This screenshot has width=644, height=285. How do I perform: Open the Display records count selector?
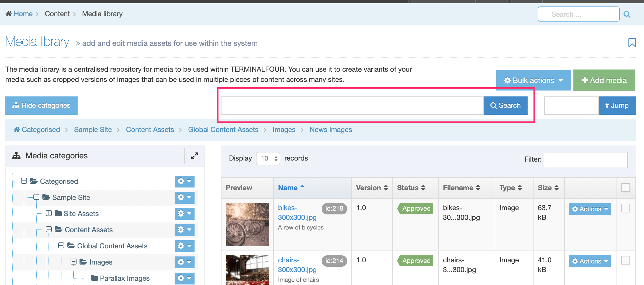click(268, 158)
